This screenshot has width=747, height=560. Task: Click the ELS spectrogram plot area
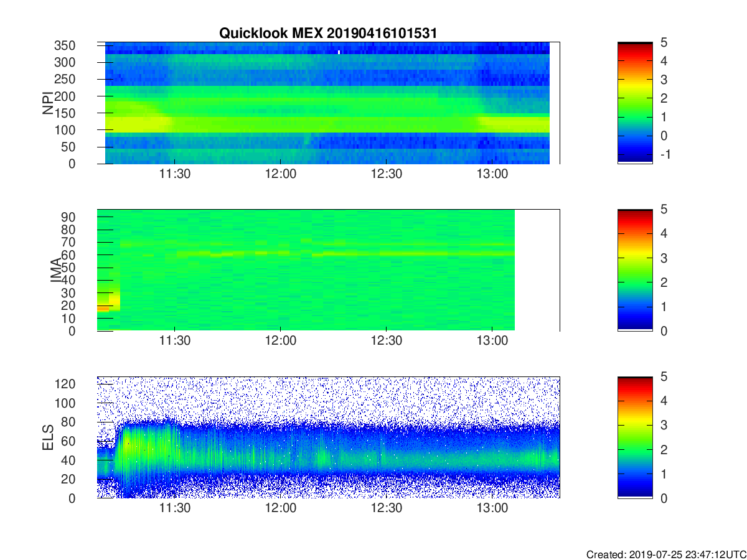click(x=328, y=437)
